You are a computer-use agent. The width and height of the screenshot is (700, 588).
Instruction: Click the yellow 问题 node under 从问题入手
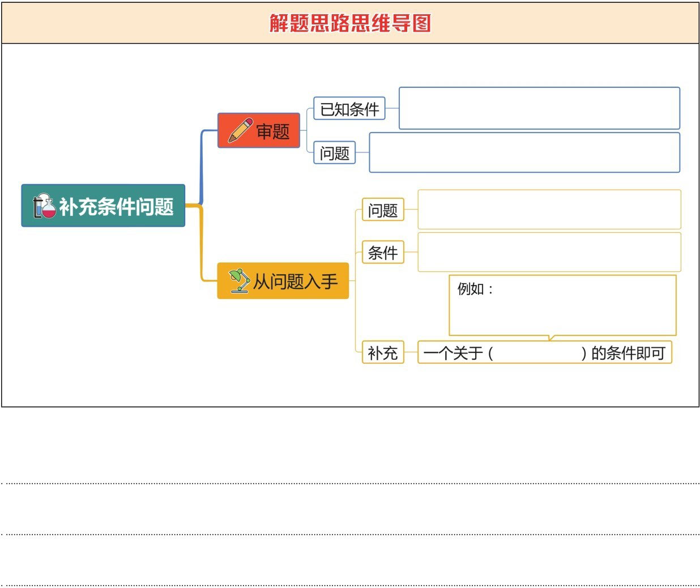[383, 210]
